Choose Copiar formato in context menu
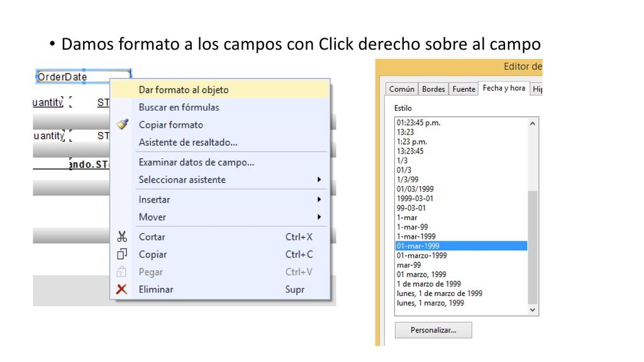The image size is (644, 362). point(220,125)
